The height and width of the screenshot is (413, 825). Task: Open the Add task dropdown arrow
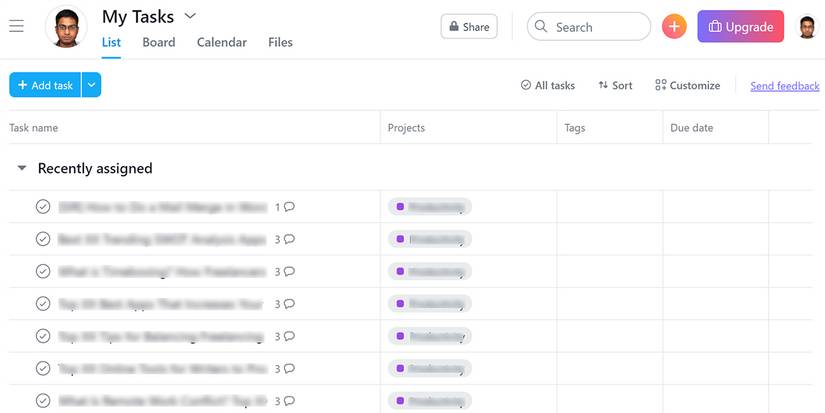pyautogui.click(x=91, y=85)
